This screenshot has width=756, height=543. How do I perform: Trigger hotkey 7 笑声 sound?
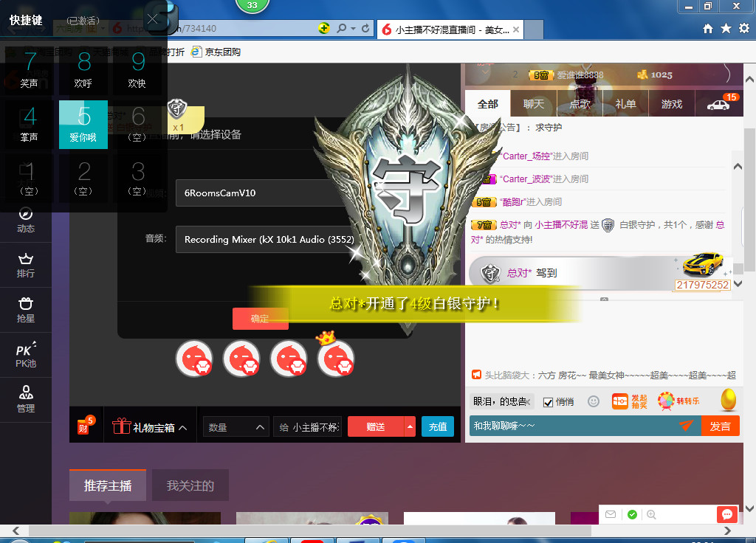(x=30, y=70)
